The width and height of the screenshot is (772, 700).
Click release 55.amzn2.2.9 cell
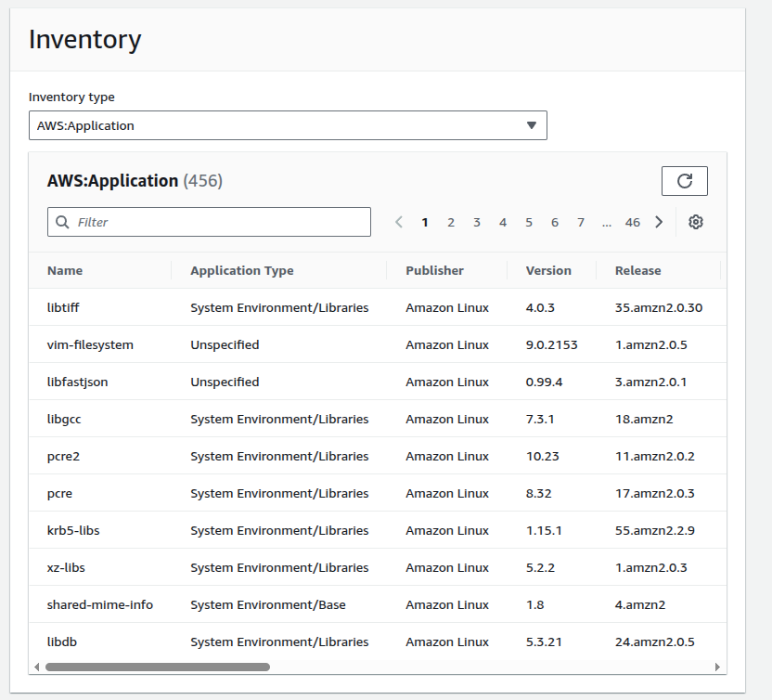(655, 530)
